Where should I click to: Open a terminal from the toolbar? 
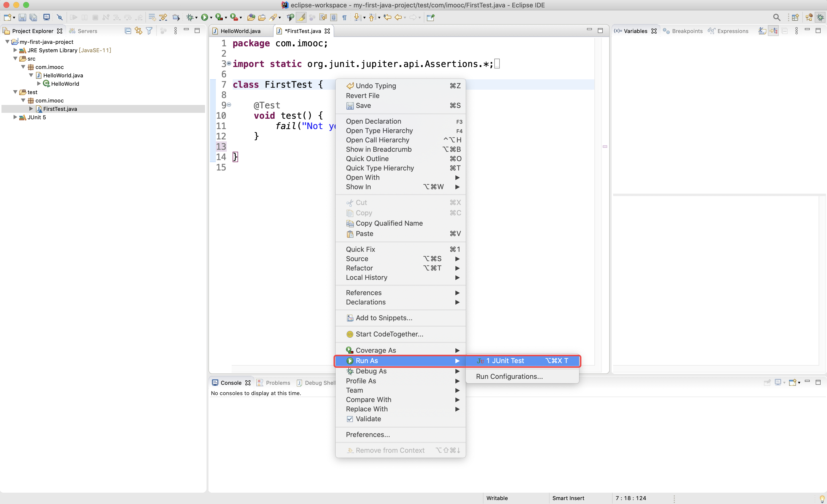pos(47,17)
